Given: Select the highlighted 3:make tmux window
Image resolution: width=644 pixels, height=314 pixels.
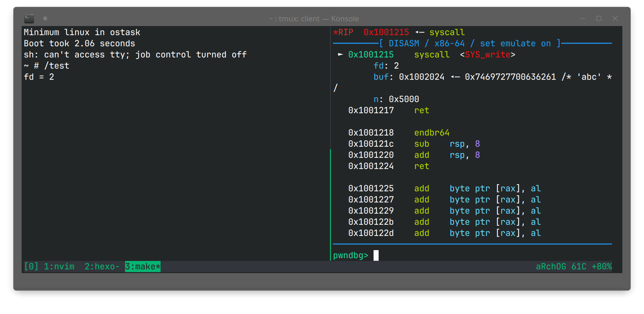Looking at the screenshot, I should [x=142, y=266].
